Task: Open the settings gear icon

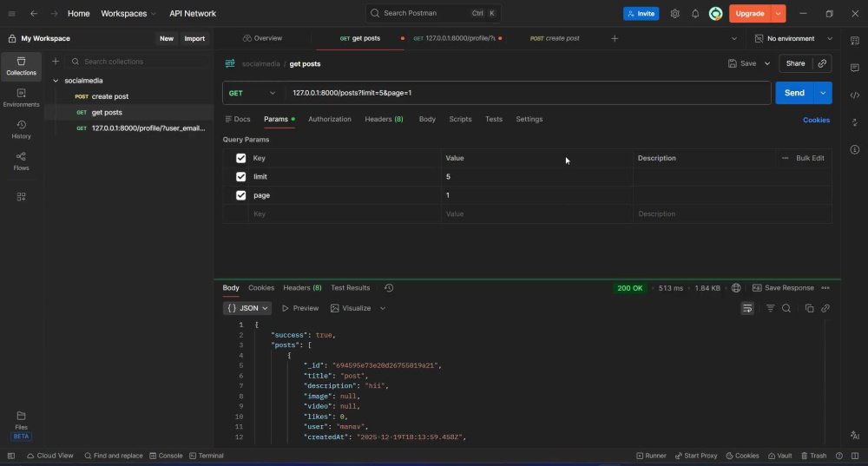Action: coord(674,14)
